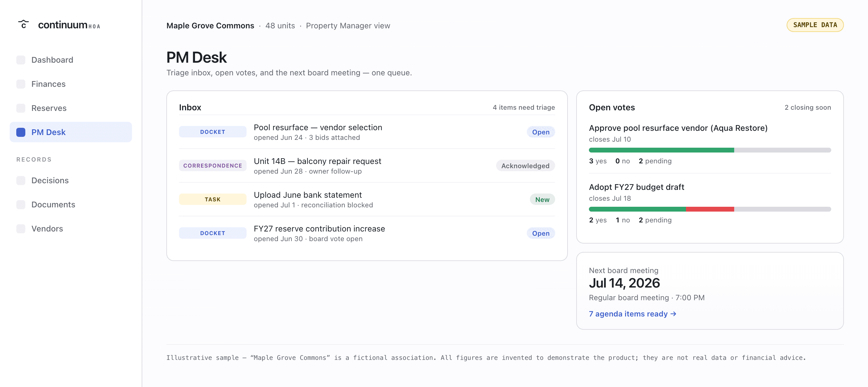Click the 'Jul 14, 2026' meeting date
The height and width of the screenshot is (387, 868).
624,283
